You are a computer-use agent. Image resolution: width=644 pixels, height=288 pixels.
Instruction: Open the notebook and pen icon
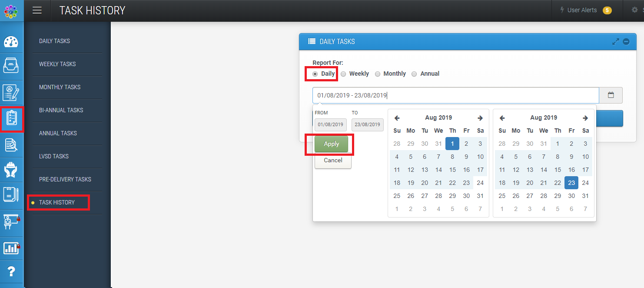pos(12,195)
